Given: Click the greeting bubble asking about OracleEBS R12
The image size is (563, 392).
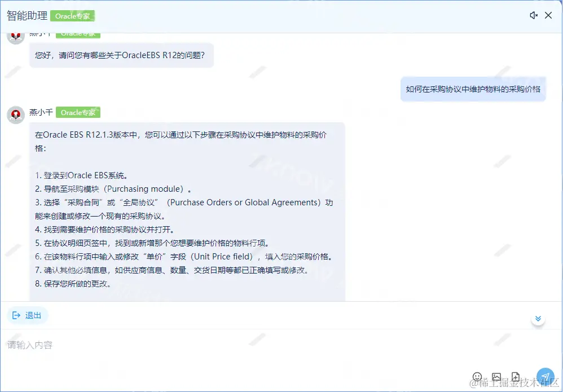Looking at the screenshot, I should coord(122,55).
